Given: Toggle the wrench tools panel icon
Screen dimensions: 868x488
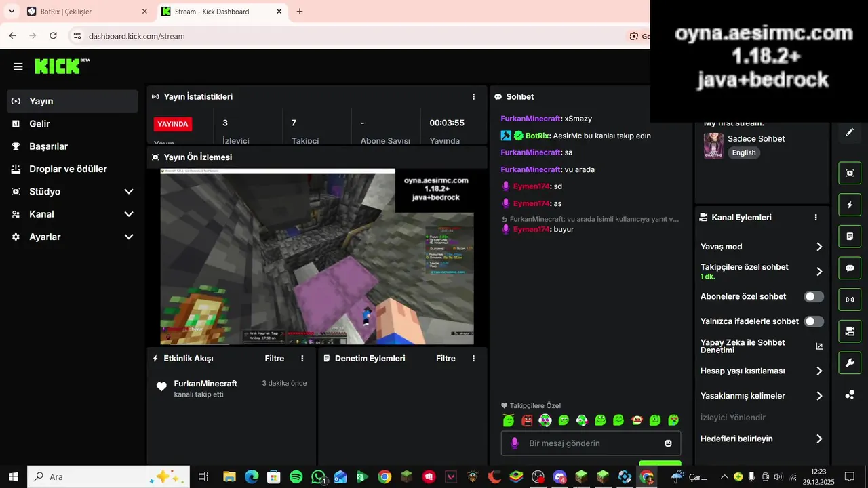Looking at the screenshot, I should [850, 363].
